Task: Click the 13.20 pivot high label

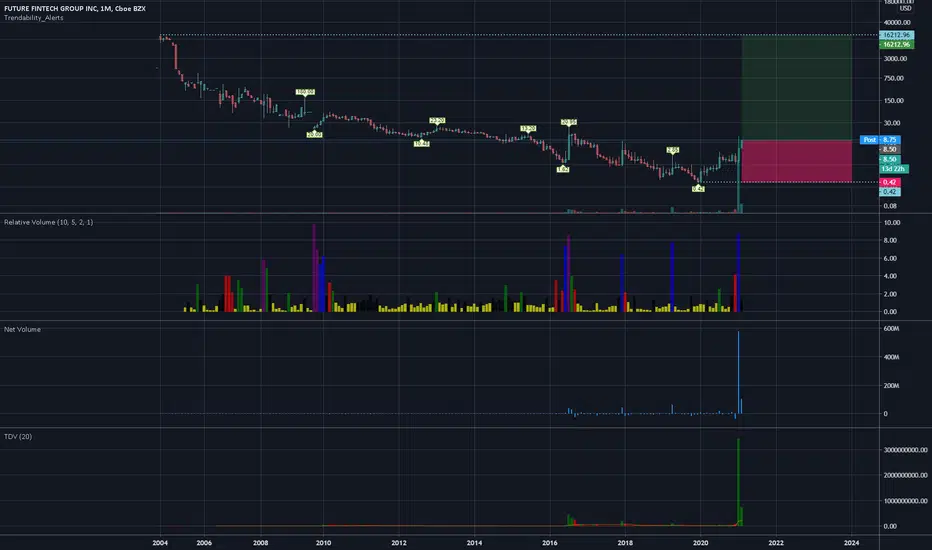Action: click(x=528, y=128)
